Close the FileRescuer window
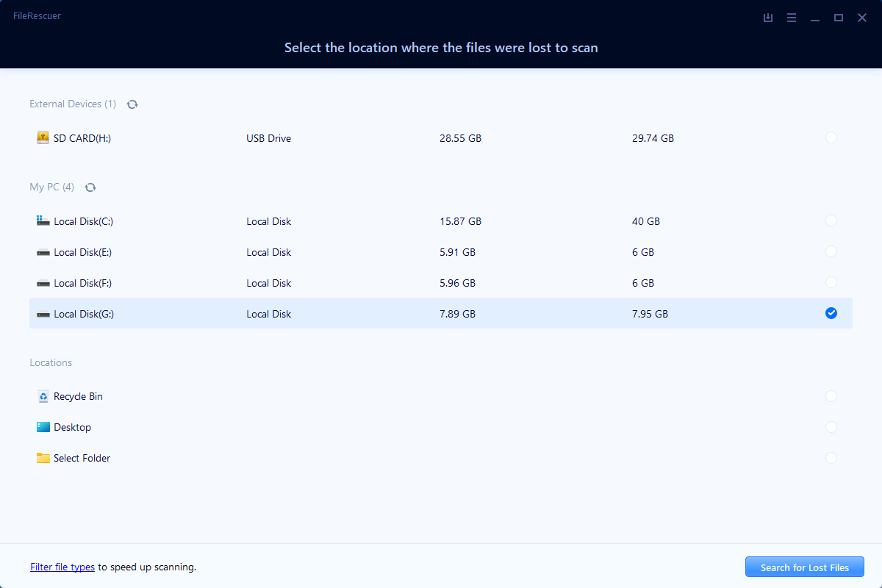Screen dimensions: 882x588 (862, 18)
